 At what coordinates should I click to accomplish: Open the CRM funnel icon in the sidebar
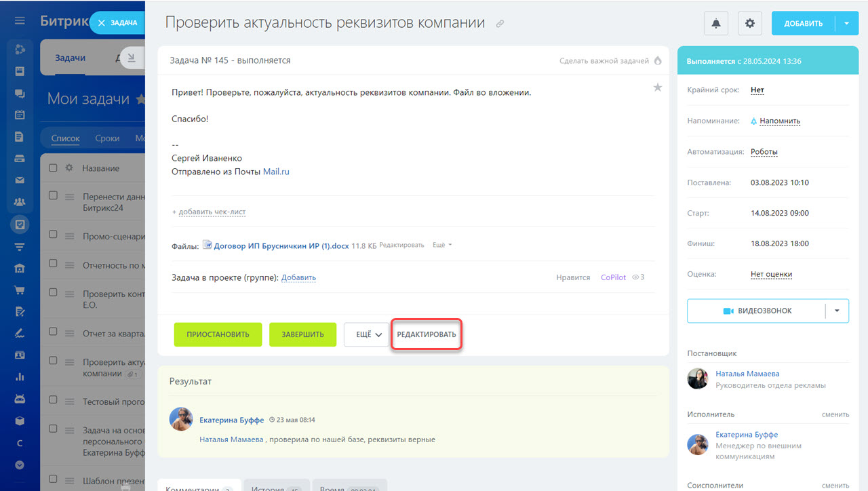tap(20, 246)
